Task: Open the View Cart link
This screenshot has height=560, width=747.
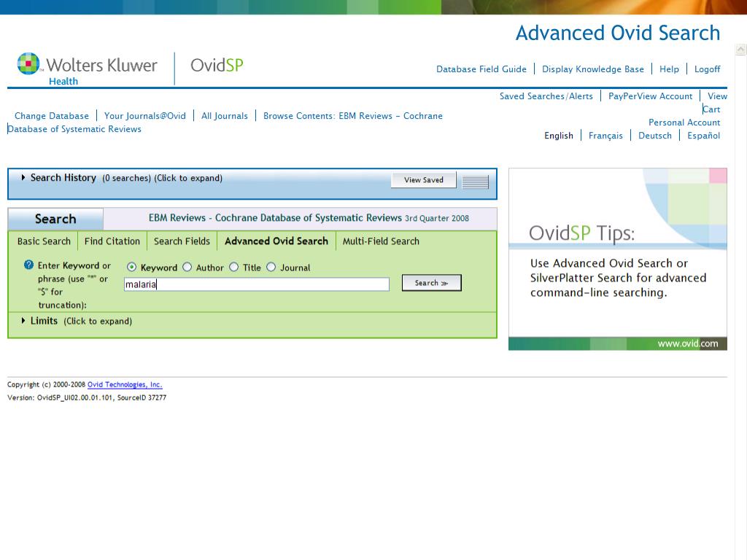Action: tap(715, 102)
